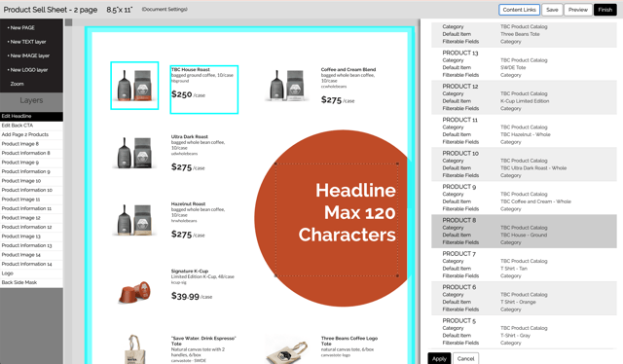
Task: Select Product Image 14 layer
Action: click(31, 255)
